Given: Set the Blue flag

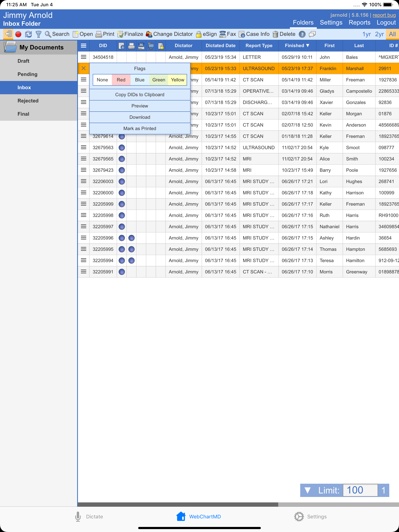Looking at the screenshot, I should [140, 80].
